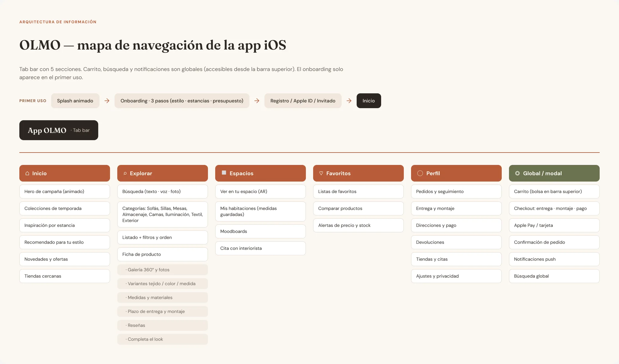
Task: Select the Moodboards card
Action: click(x=261, y=231)
